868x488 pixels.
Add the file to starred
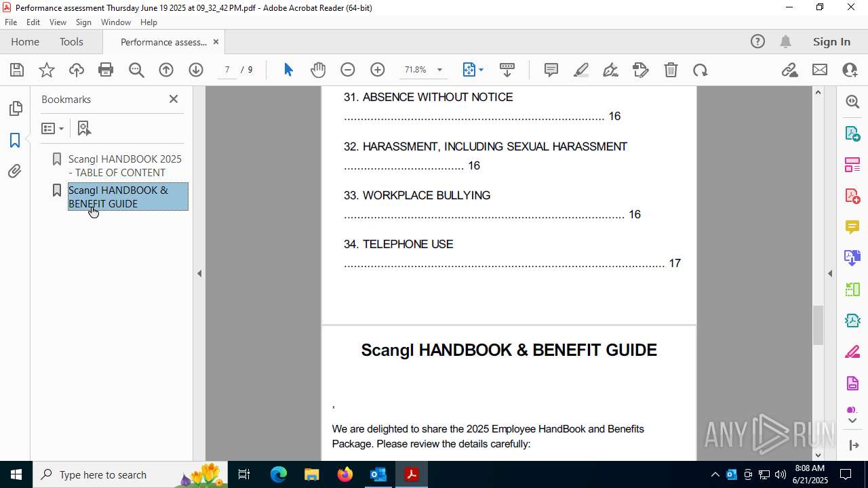[x=47, y=70]
